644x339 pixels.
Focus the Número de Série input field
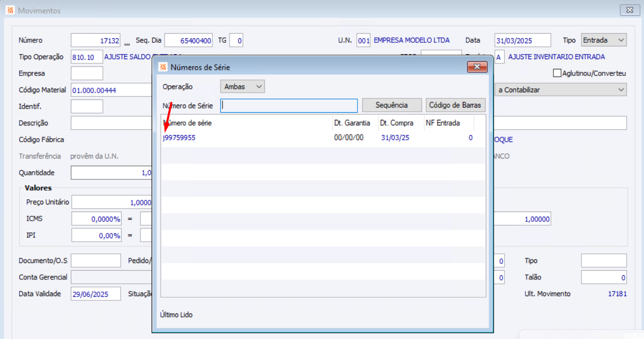coord(289,105)
